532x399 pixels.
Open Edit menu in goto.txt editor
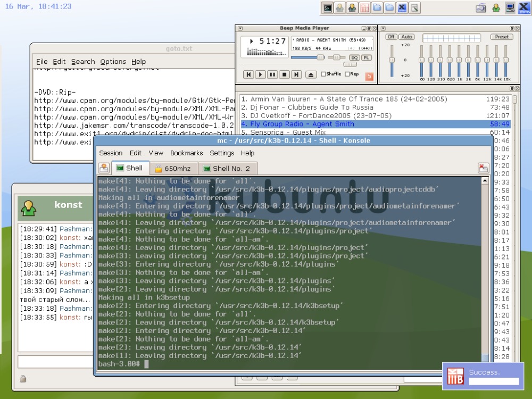(59, 62)
